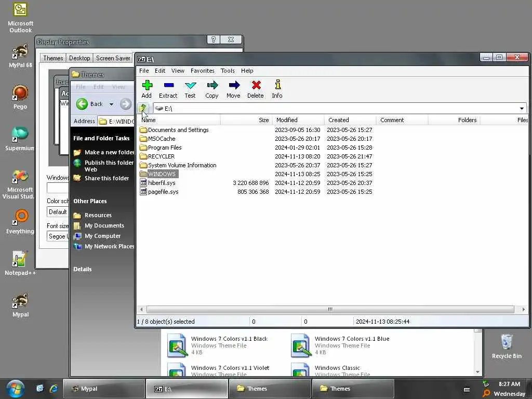532x399 pixels.
Task: Click the Back button in Themes window
Action: (89, 104)
